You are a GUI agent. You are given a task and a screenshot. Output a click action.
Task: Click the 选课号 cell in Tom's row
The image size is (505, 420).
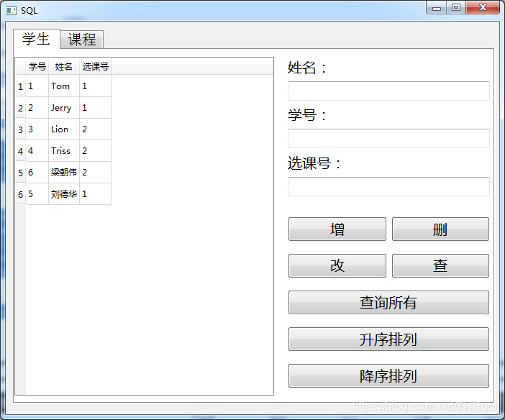96,86
